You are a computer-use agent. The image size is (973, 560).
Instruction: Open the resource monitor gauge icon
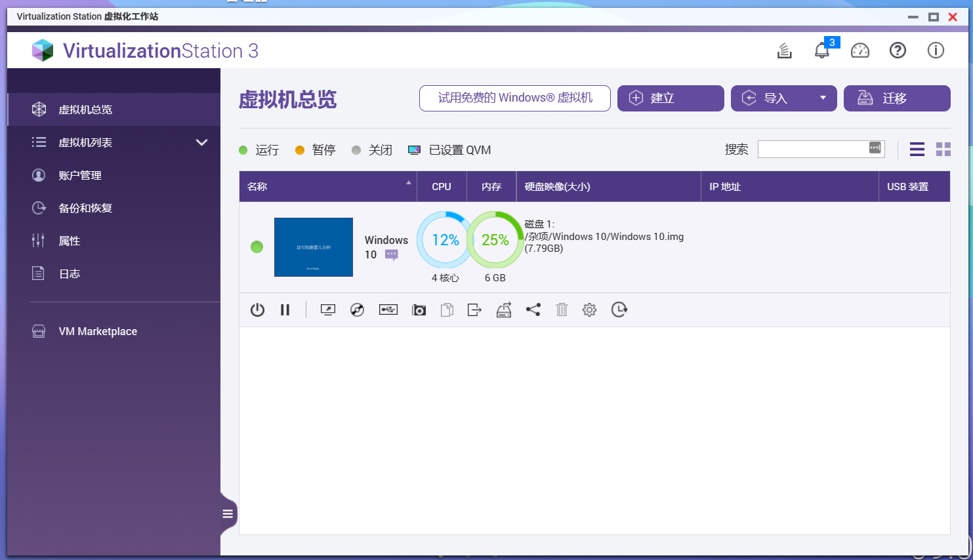coord(859,50)
